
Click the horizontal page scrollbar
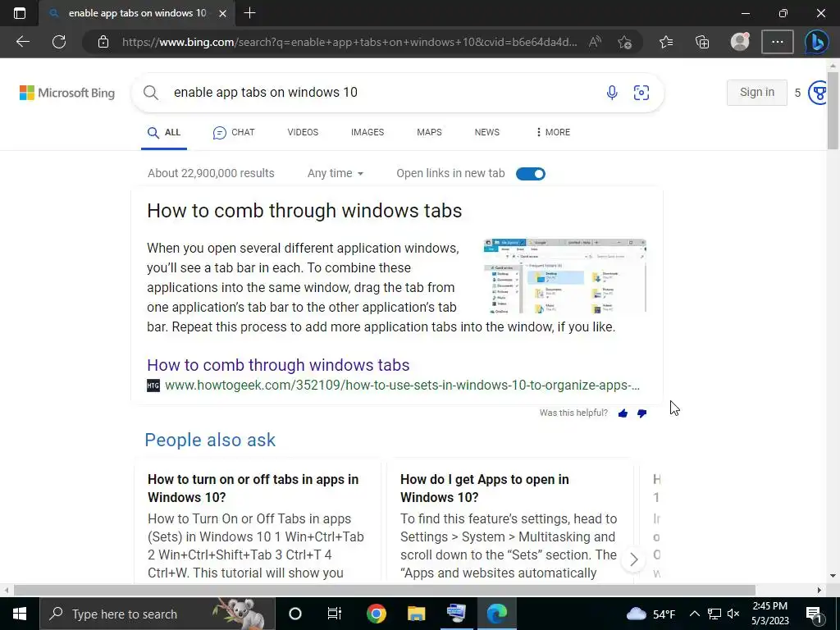pos(385,590)
